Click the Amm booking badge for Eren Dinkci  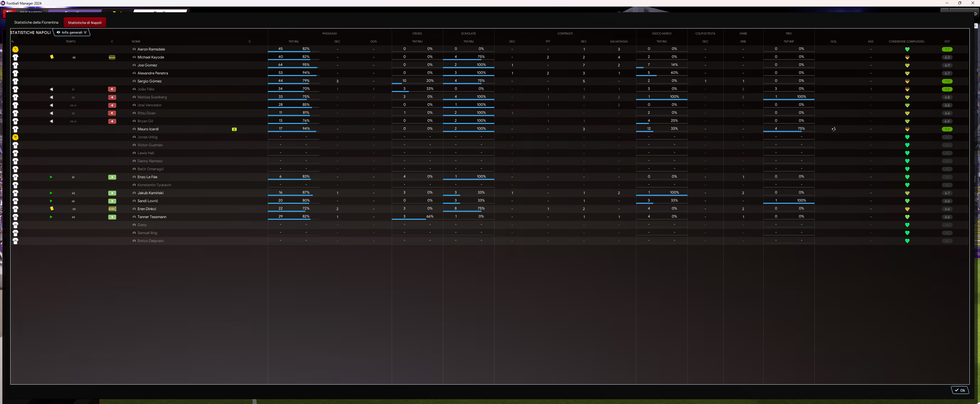point(112,209)
